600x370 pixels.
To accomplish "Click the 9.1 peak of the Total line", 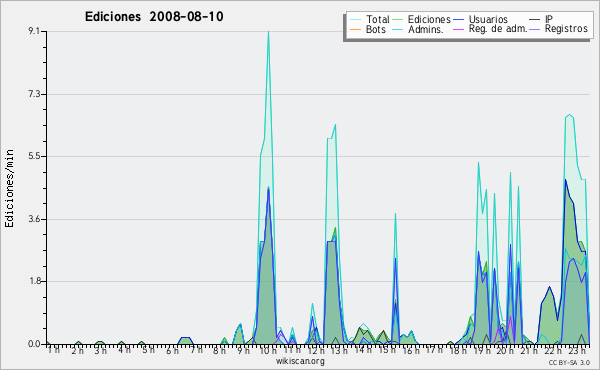I will (x=268, y=32).
